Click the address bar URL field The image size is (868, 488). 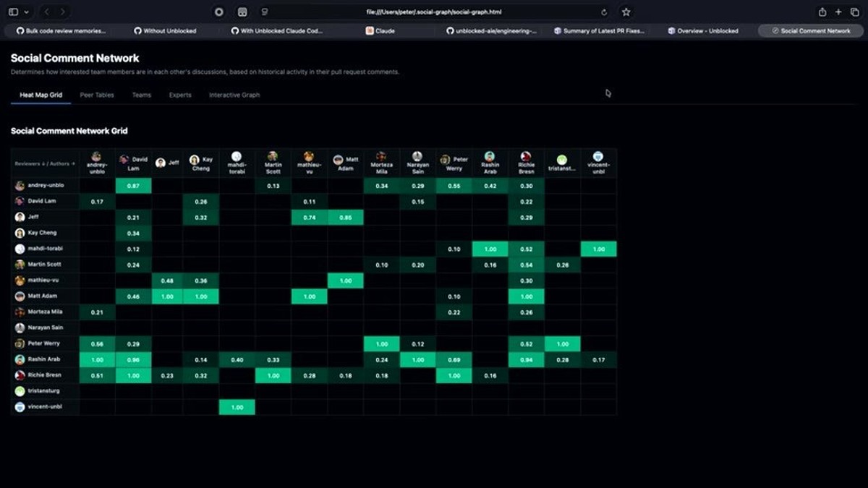434,12
